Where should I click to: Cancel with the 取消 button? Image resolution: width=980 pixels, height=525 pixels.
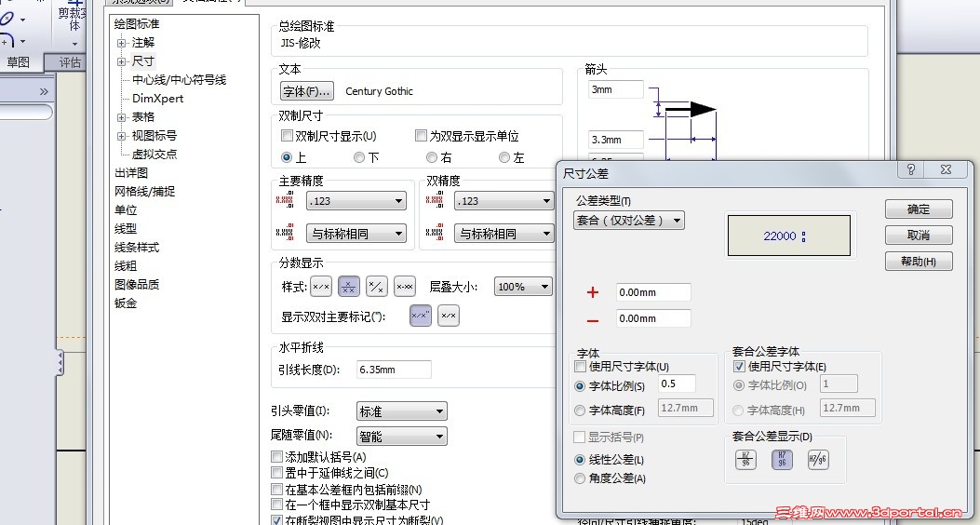[919, 235]
